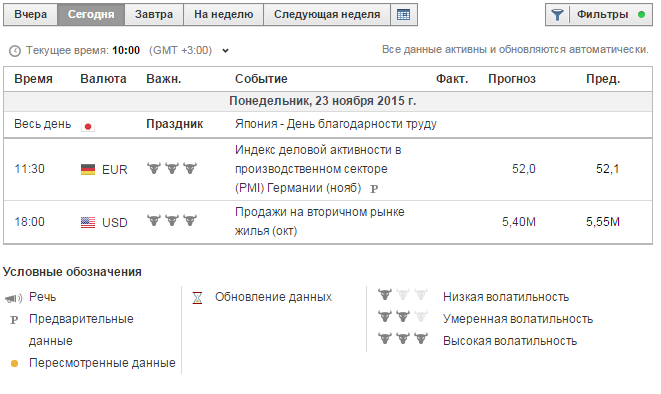This screenshot has width=661, height=394.
Task: Open the GMT +3:00 timezone dropdown arrow
Action: (226, 51)
